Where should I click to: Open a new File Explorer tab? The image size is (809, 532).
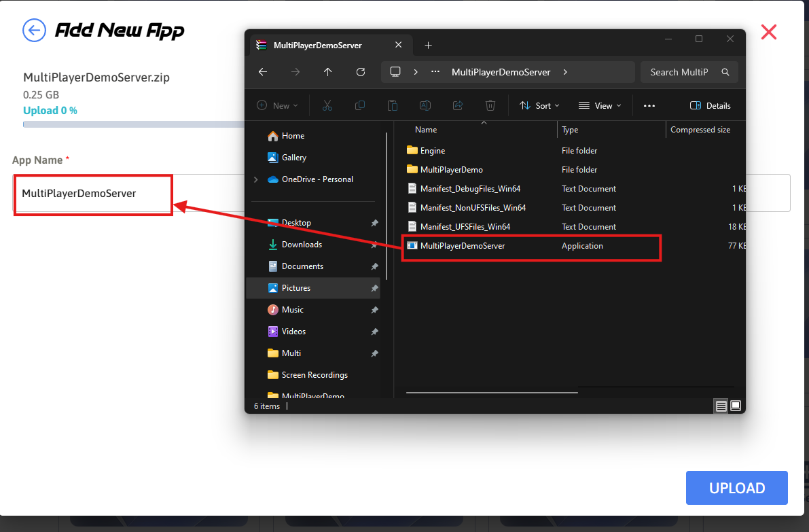(428, 46)
